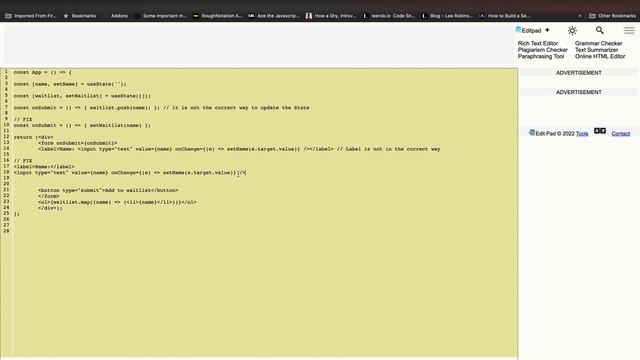Open the Ace the Javascript bookmark
Viewport: 640px width, 360px height.
tap(274, 16)
